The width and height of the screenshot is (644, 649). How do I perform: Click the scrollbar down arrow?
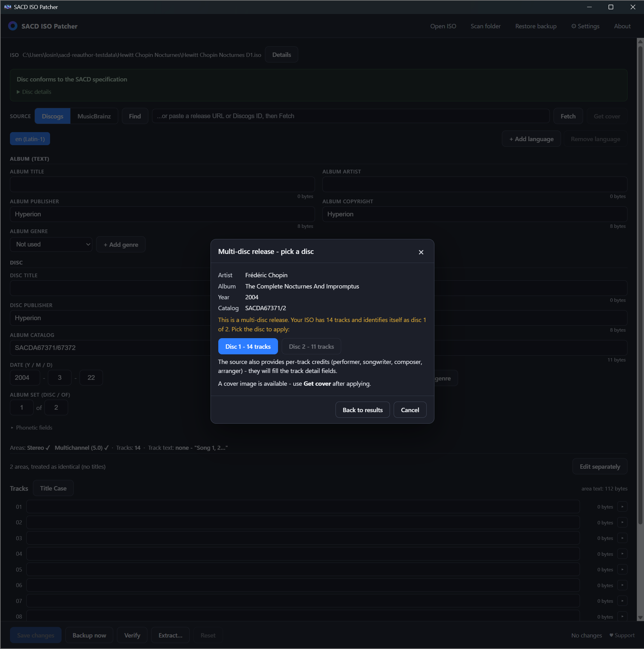click(x=640, y=617)
